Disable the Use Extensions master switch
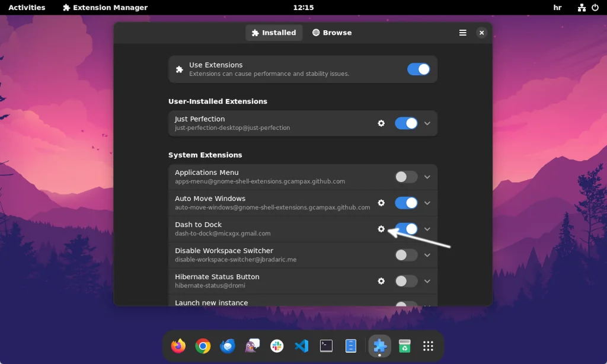 (x=418, y=69)
